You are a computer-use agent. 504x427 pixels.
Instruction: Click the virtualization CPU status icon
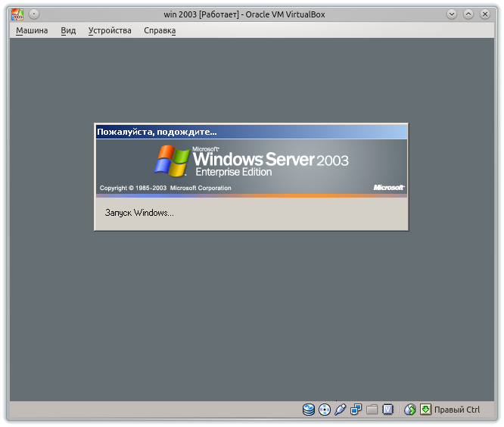pyautogui.click(x=387, y=410)
